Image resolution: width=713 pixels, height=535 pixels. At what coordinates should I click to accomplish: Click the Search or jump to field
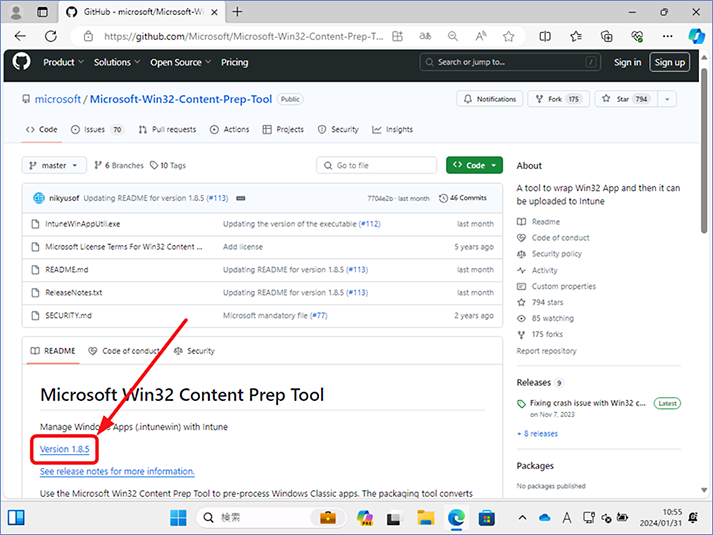510,62
